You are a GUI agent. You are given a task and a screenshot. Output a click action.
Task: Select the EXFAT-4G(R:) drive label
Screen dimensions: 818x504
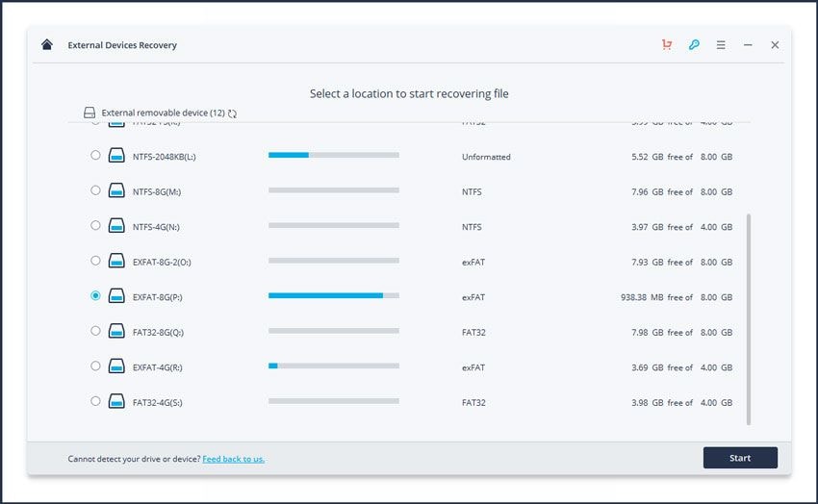pyautogui.click(x=157, y=367)
